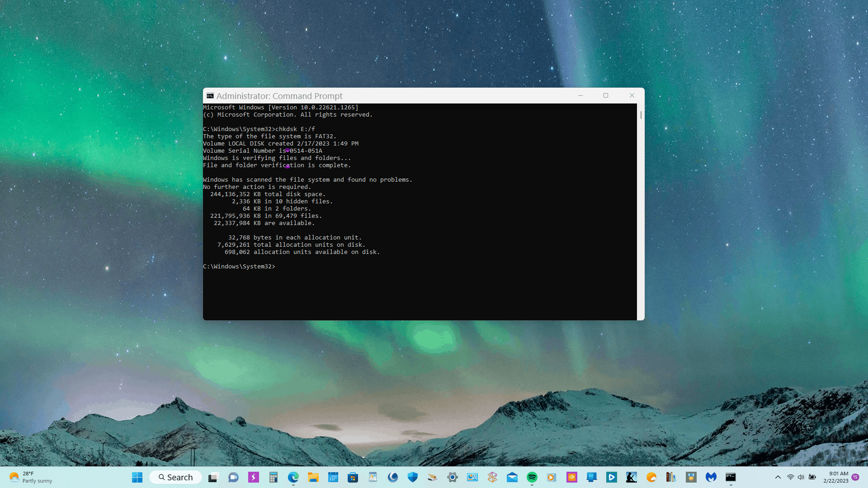Open Microsoft Edge from taskbar
This screenshot has width=868, height=488.
point(293,477)
